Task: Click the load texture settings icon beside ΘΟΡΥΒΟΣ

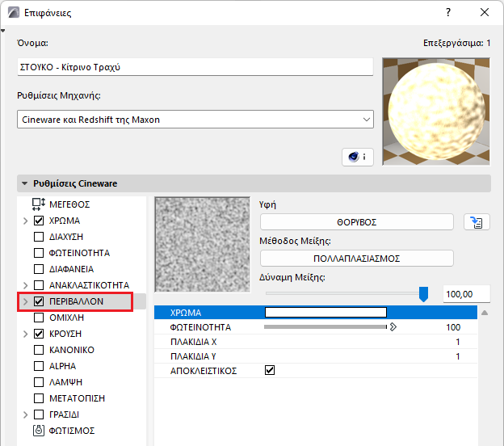Action: (x=477, y=222)
